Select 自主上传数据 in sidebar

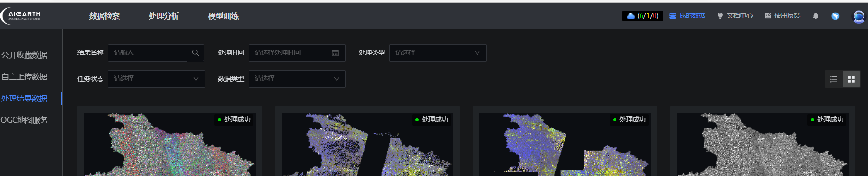pyautogui.click(x=24, y=77)
